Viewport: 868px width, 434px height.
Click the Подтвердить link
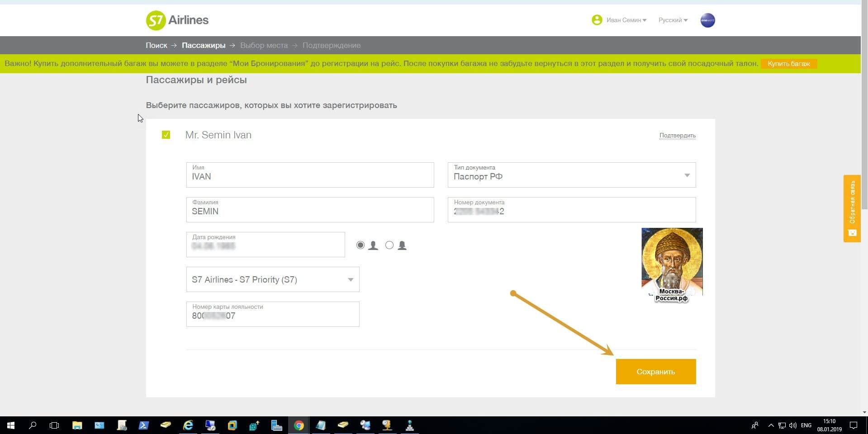click(677, 135)
